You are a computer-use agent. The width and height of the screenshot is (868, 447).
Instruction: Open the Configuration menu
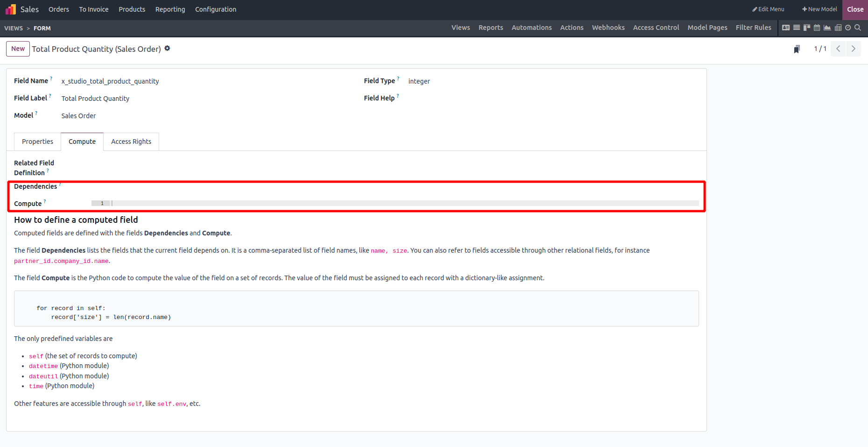click(x=216, y=9)
